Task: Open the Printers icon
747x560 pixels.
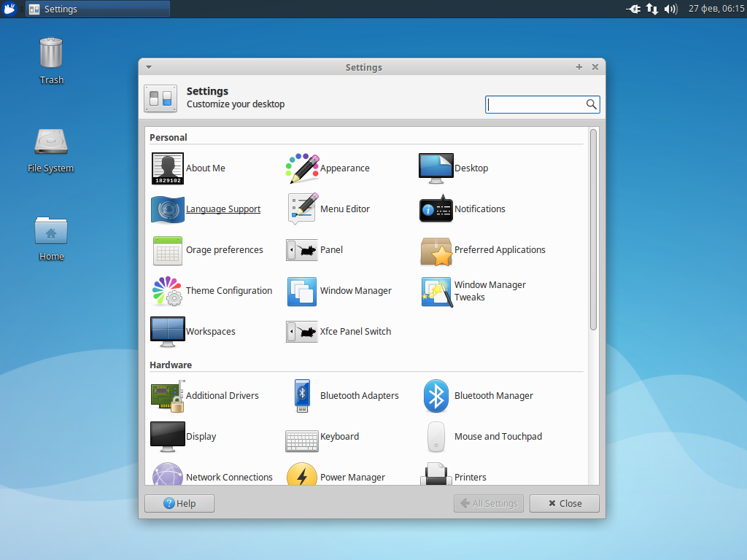Action: (436, 475)
